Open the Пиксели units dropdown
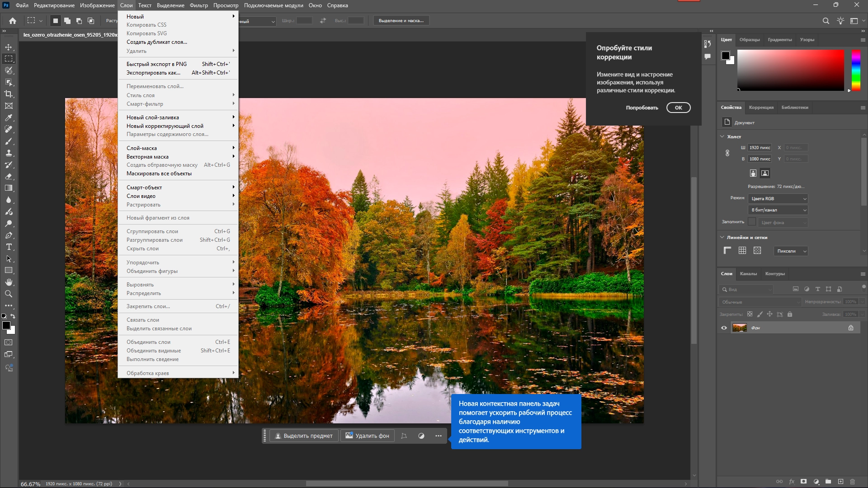This screenshot has width=868, height=488. coord(791,251)
